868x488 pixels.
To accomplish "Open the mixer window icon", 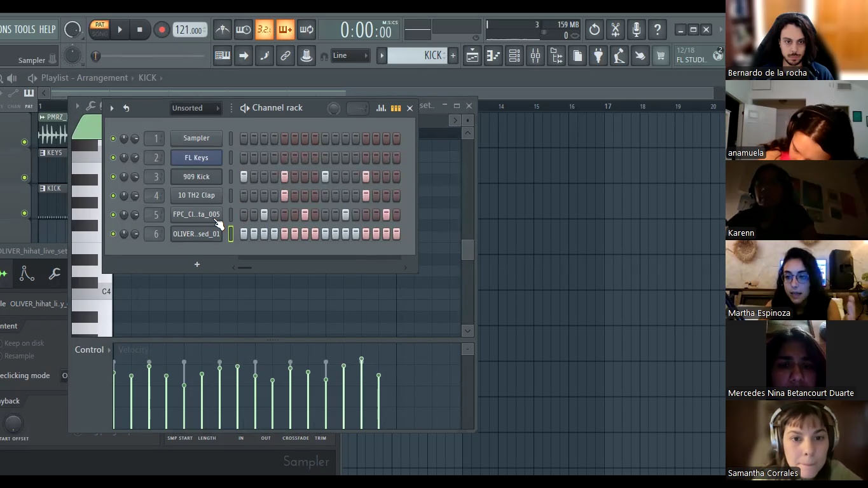I will 535,56.
